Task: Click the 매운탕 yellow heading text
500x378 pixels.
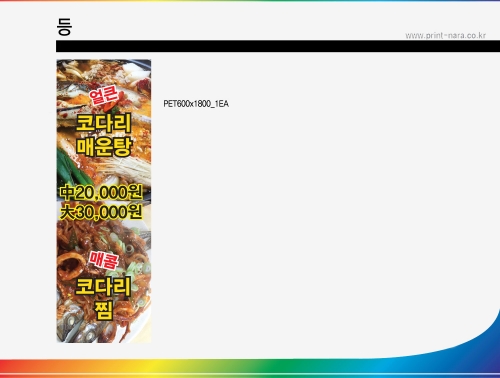Action: 104,146
